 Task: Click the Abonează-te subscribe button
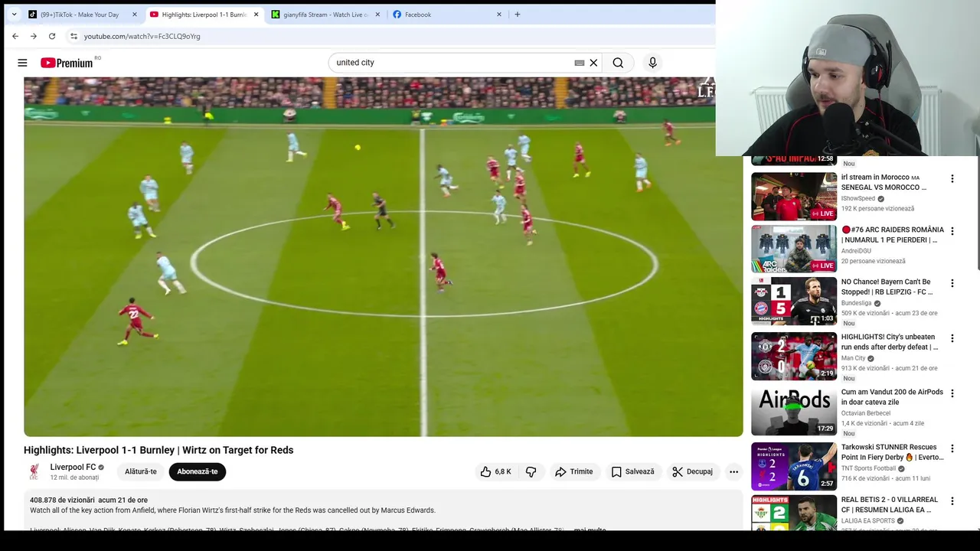point(198,471)
